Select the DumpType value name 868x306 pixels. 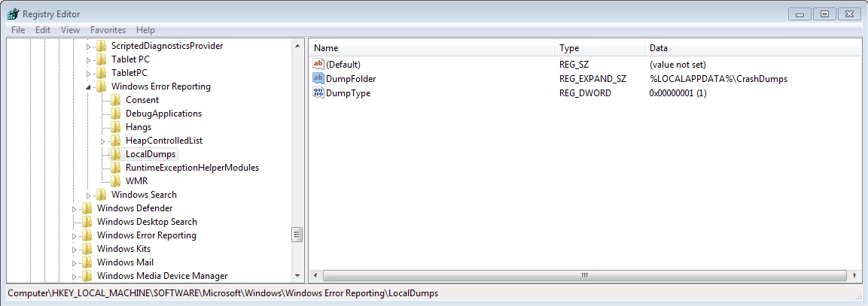coord(349,93)
